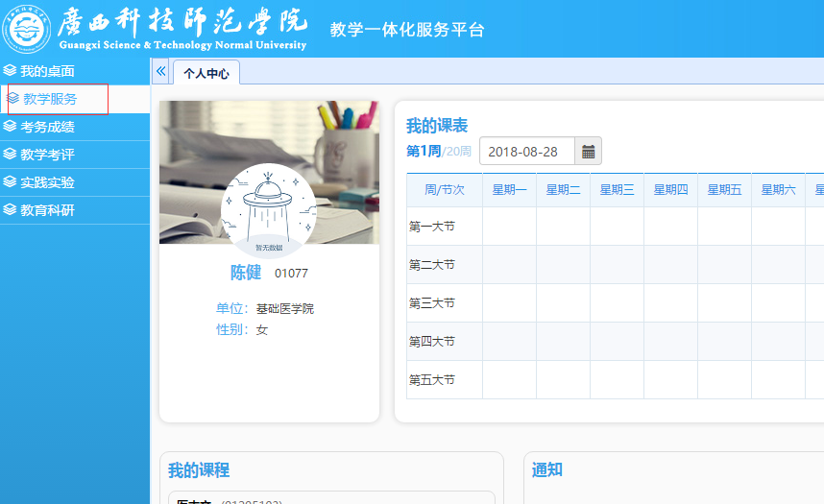Switch to the 个人中心 tab
This screenshot has width=824, height=504.
[x=206, y=73]
